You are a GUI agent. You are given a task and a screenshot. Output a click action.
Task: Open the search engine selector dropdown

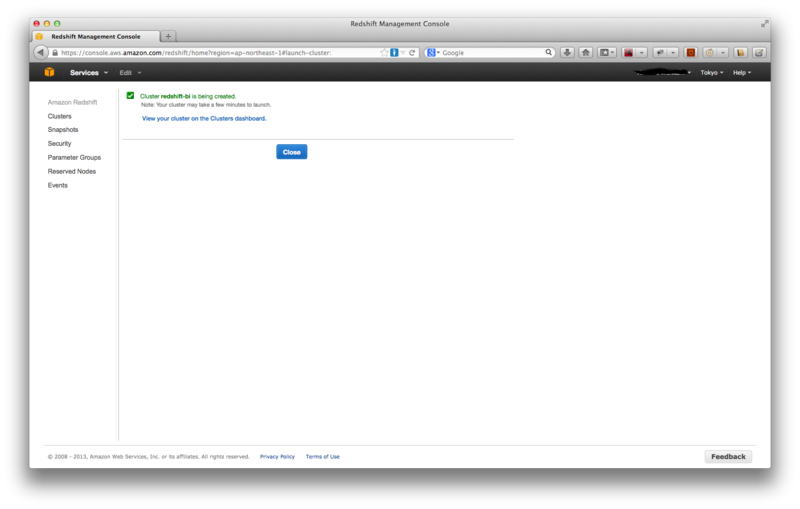pyautogui.click(x=433, y=53)
